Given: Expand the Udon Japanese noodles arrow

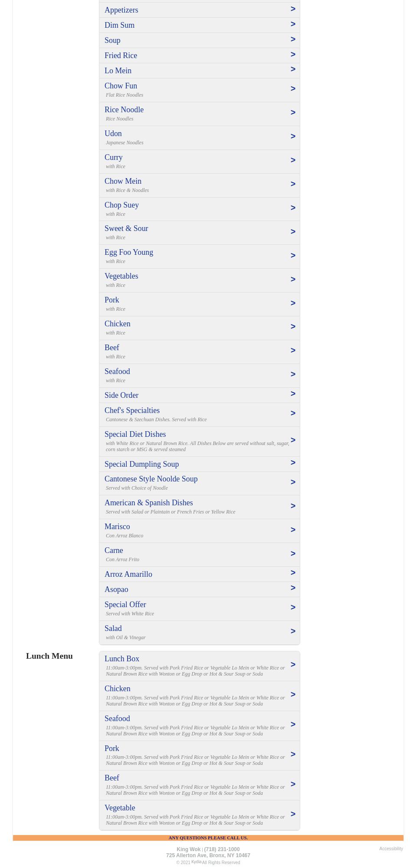Looking at the screenshot, I should (x=293, y=137).
